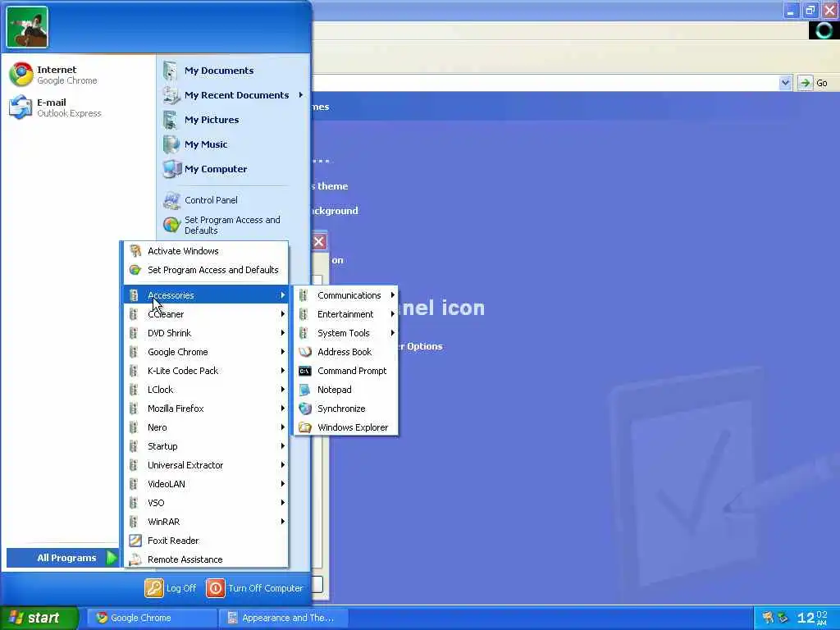Viewport: 840px width, 630px height.
Task: Open the Nero menu entry
Action: click(x=206, y=427)
